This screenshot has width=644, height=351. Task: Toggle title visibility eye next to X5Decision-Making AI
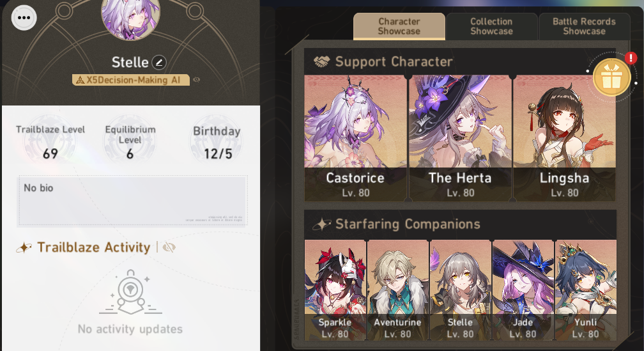point(196,80)
